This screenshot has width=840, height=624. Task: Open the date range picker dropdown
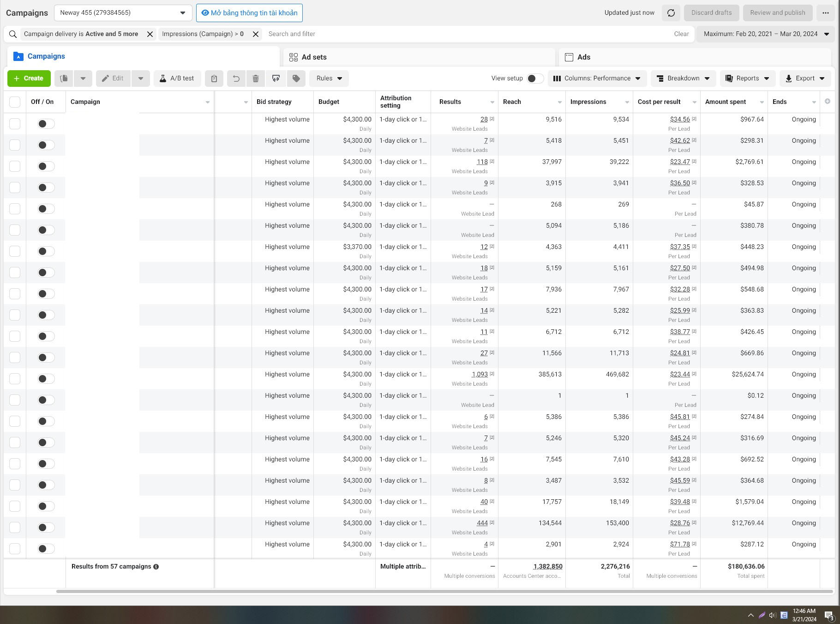click(x=766, y=34)
